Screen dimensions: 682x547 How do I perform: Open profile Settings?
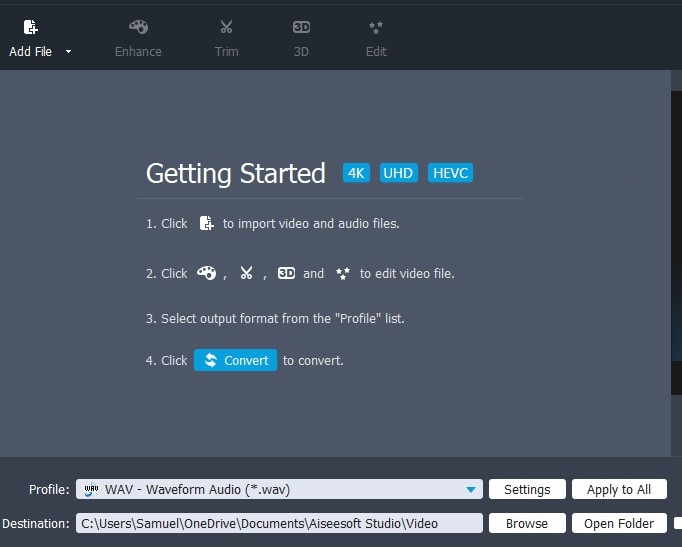527,489
